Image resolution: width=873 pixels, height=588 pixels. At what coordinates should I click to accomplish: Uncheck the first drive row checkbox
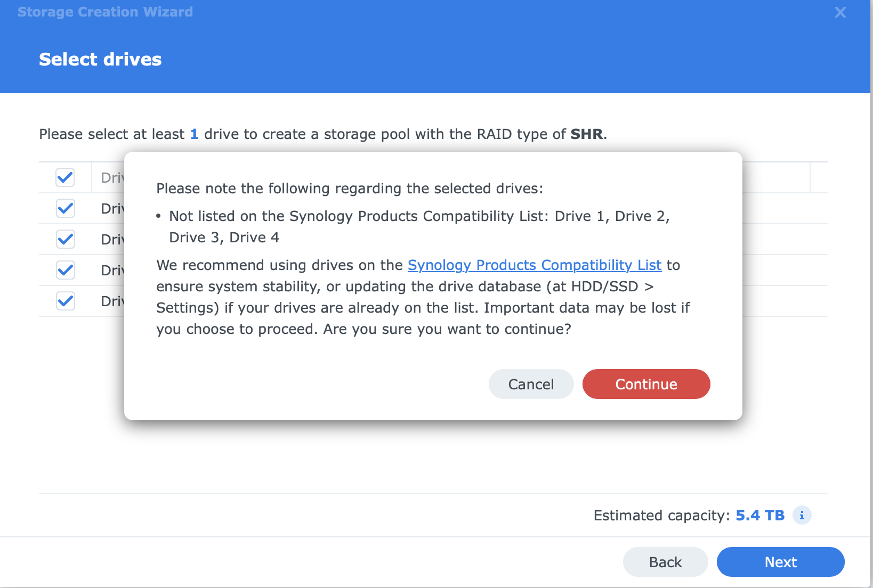click(65, 208)
